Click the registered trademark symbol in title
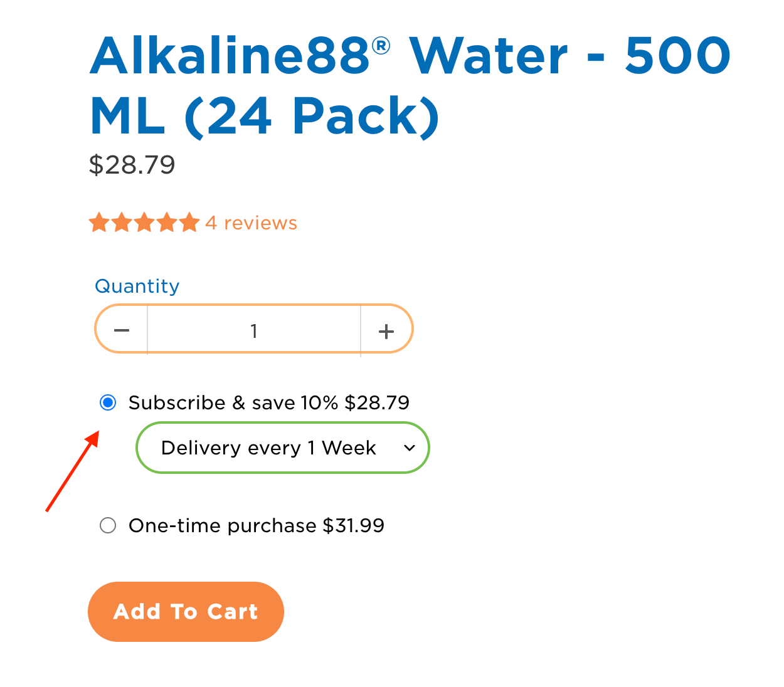Viewport: 784px width, 687px height. (x=381, y=46)
